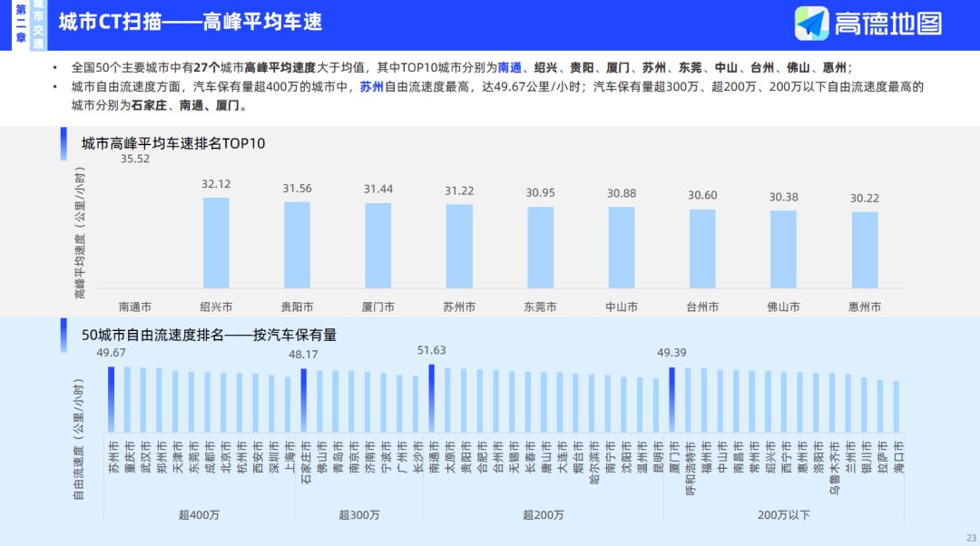Click blue highlighted 苏州 in second bullet
980x546 pixels.
point(371,87)
